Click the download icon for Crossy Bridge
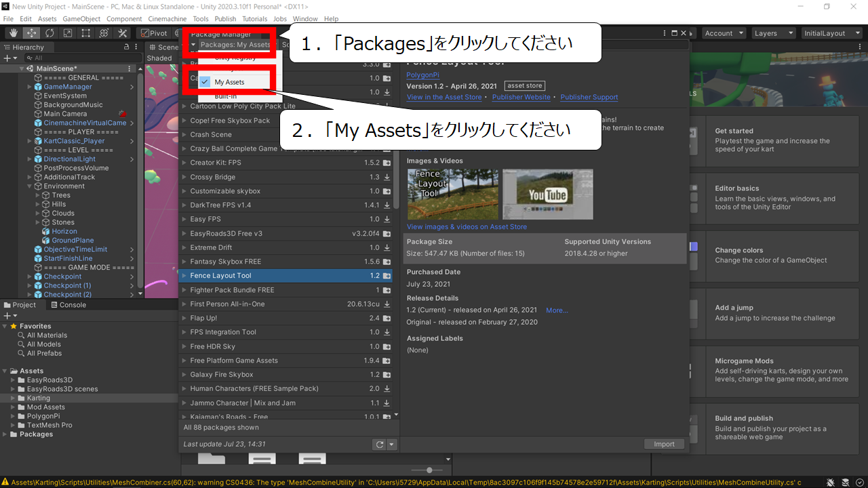Image resolution: width=868 pixels, height=488 pixels. click(x=387, y=177)
